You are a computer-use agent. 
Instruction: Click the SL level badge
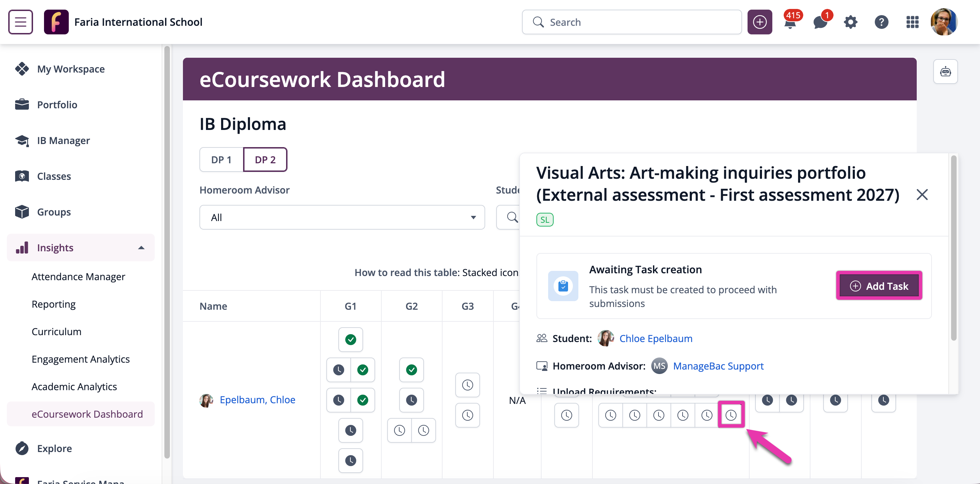544,220
